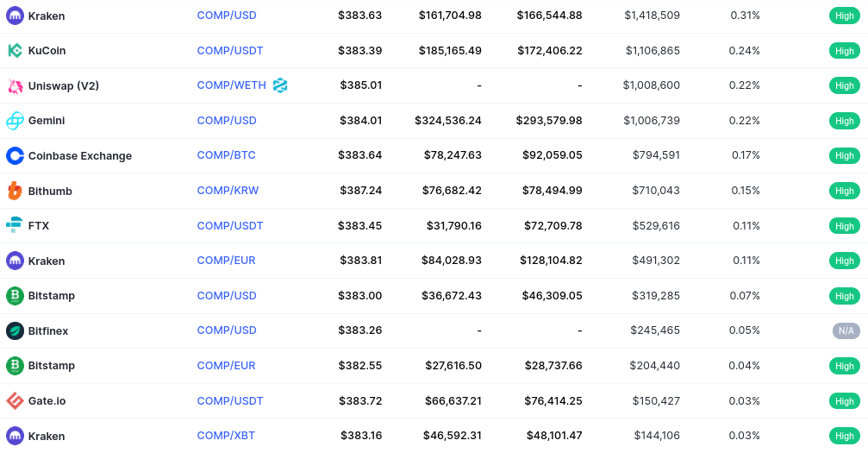Open FTX's COMP/USDT pair link
Image resolution: width=868 pixels, height=453 pixels.
230,226
